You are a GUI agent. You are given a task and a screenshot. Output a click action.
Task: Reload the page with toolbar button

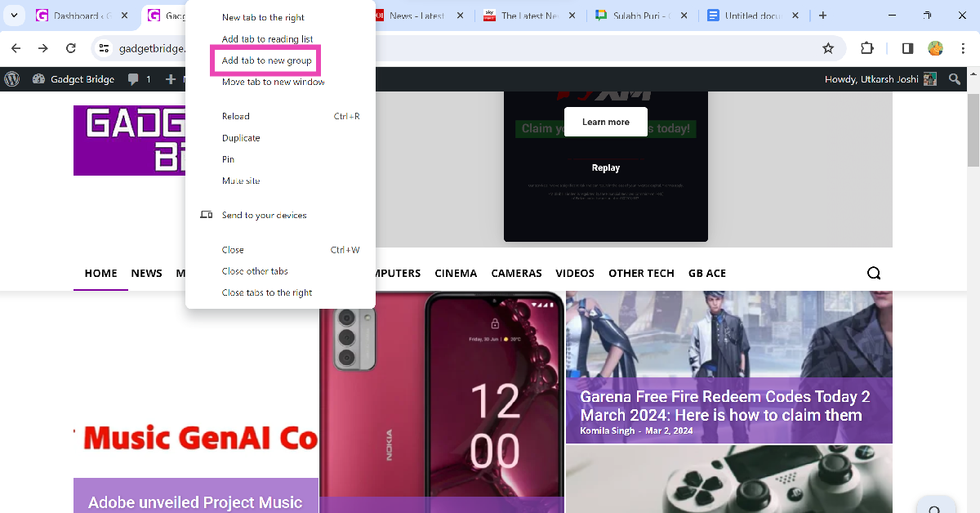[71, 48]
